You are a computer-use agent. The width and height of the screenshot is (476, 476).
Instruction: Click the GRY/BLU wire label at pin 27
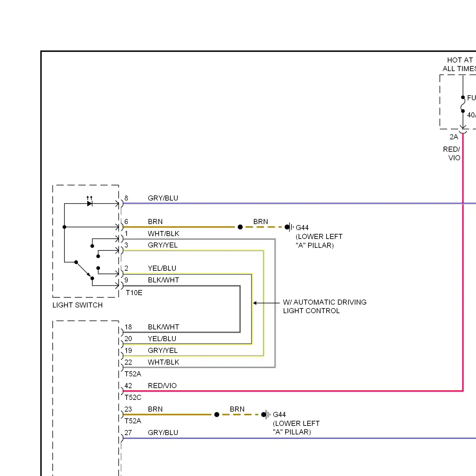(163, 433)
